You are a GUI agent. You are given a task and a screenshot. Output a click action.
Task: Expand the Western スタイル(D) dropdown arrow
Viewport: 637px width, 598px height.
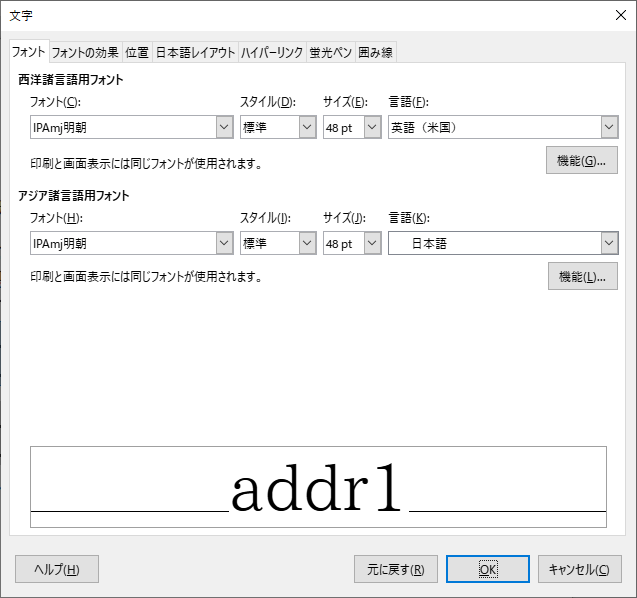click(307, 127)
